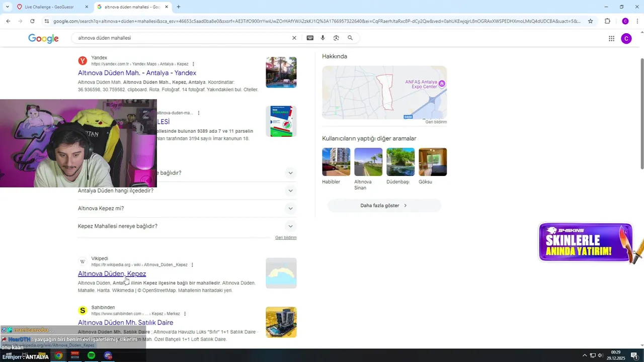
Task: Open the on-screen keyboard icon in search
Action: 310,38
